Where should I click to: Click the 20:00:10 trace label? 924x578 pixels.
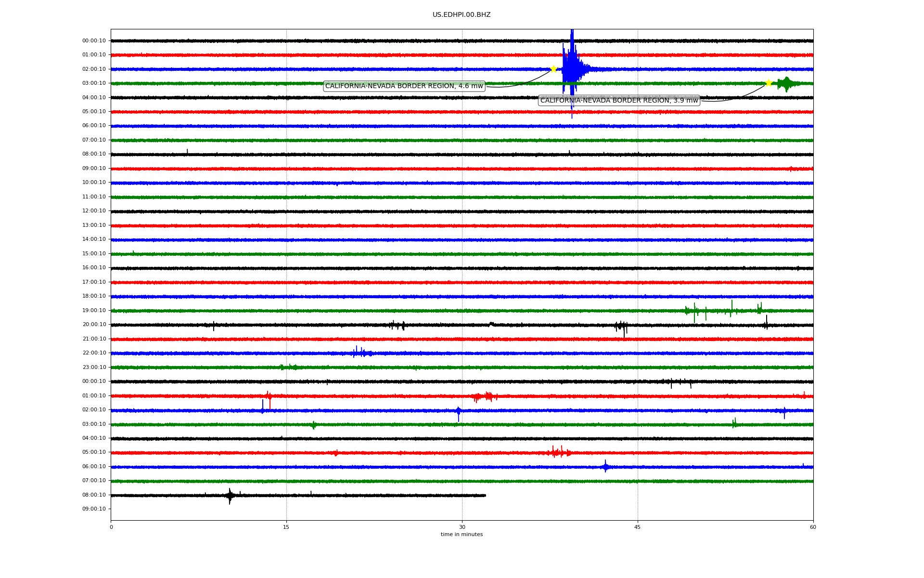click(x=94, y=325)
